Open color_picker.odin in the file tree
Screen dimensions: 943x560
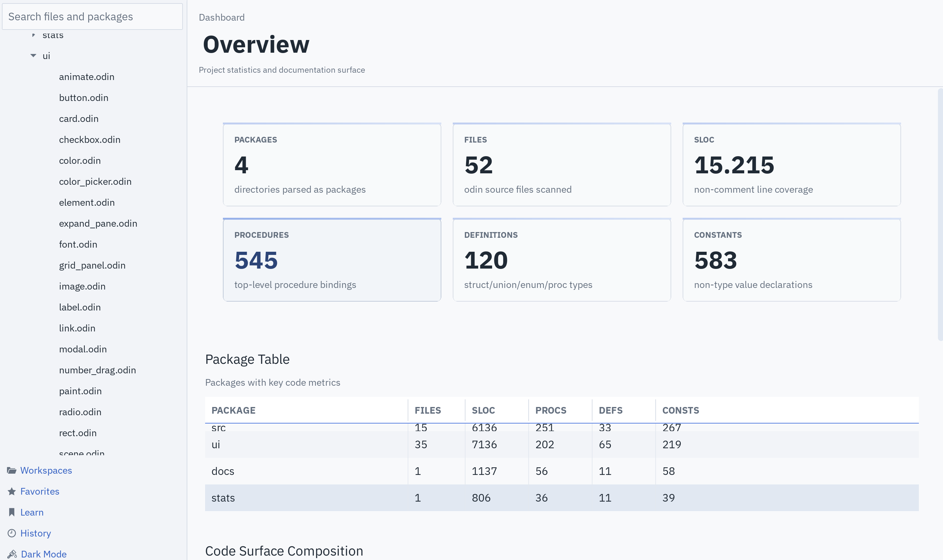coord(95,182)
